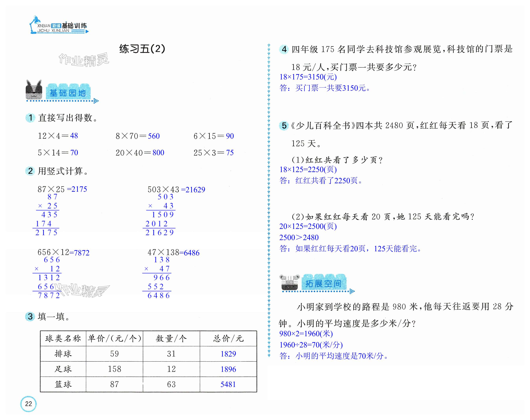The width and height of the screenshot is (530, 420).
Task: Click the 作业精灵 watermark near the title
Action: 84,60
